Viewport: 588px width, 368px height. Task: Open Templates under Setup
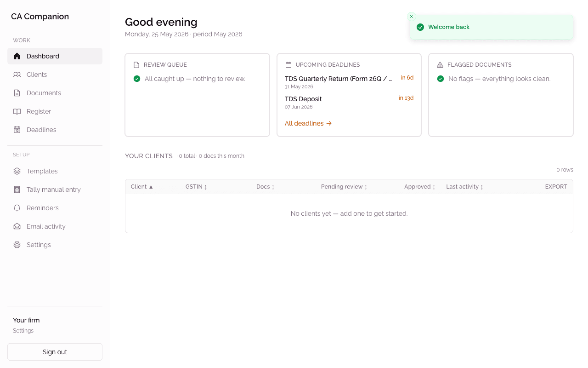click(x=55, y=171)
